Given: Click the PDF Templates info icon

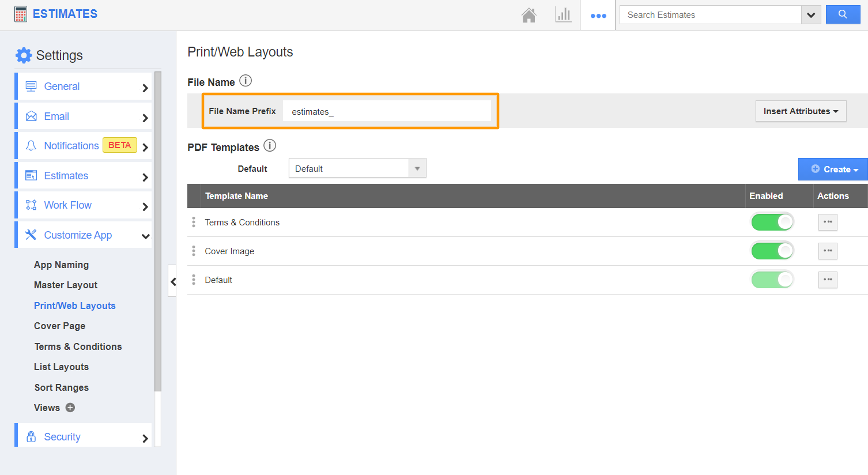Looking at the screenshot, I should 269,145.
